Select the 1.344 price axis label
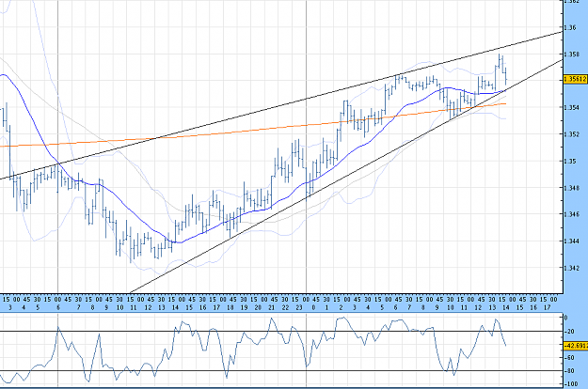 coord(572,241)
